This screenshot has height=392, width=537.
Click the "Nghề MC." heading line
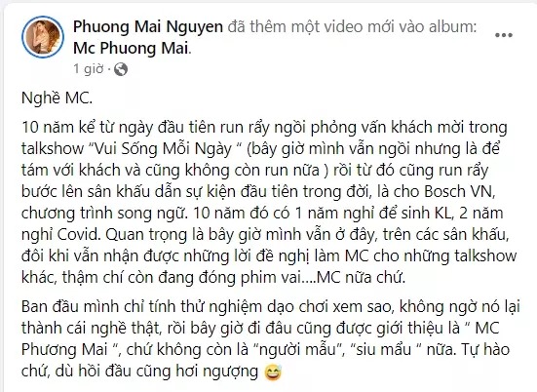pyautogui.click(x=57, y=98)
